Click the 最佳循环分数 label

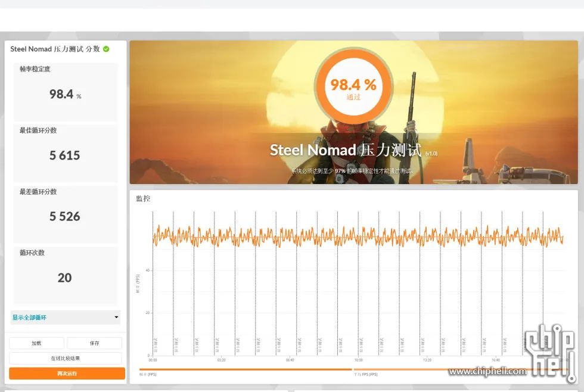[38, 130]
